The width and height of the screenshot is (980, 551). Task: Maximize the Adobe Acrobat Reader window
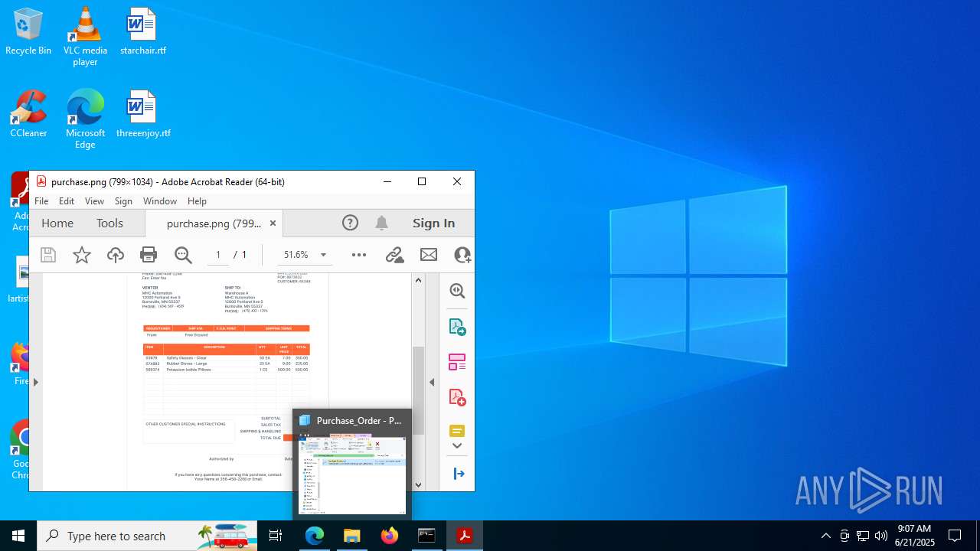(x=422, y=181)
